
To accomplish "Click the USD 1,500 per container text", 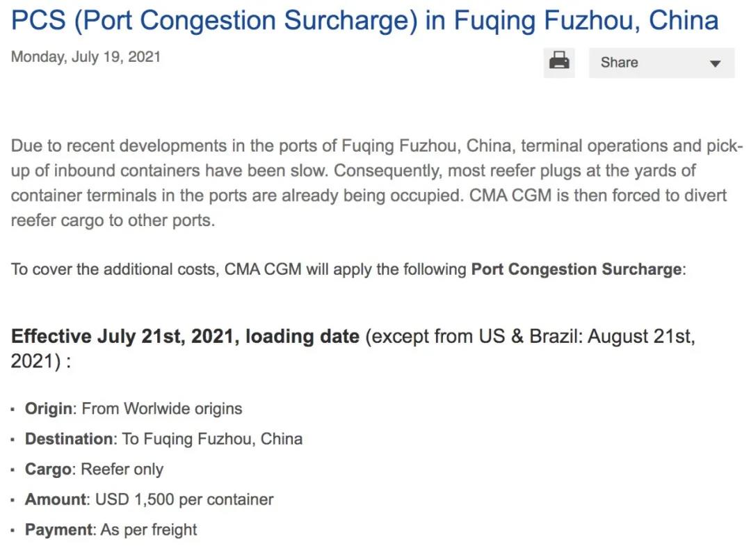I will pyautogui.click(x=184, y=499).
